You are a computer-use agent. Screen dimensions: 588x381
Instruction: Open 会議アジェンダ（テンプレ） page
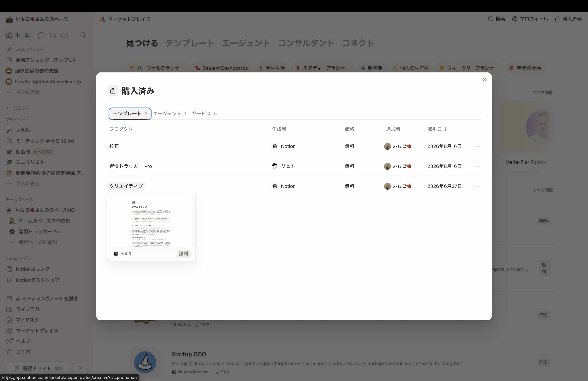[46, 60]
